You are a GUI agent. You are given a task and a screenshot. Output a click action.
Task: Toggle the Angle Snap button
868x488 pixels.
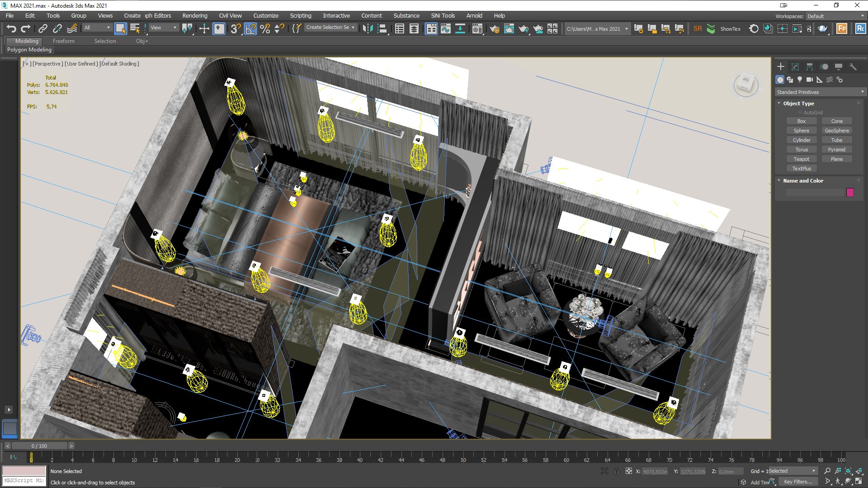pos(250,29)
